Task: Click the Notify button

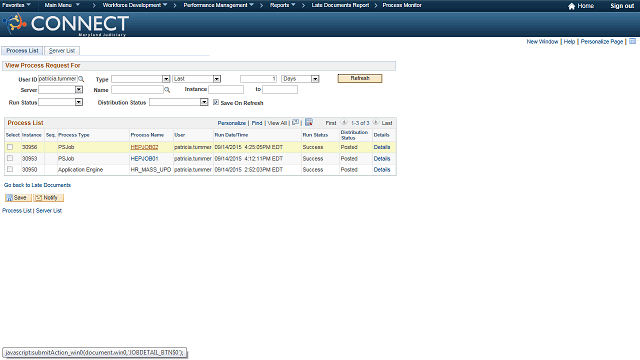Action: point(49,198)
